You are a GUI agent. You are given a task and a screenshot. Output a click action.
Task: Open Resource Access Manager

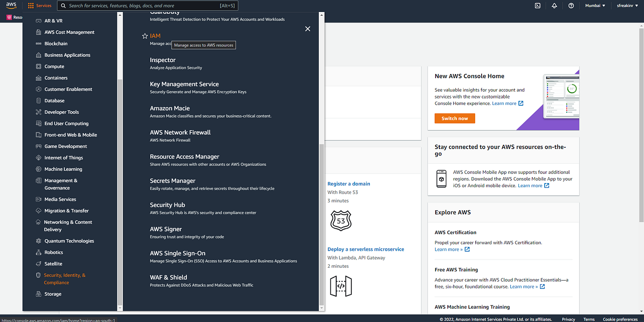coord(184,156)
